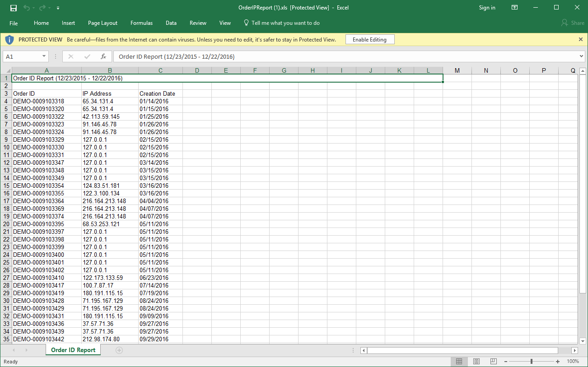Click the zoom slider handle
This screenshot has width=588, height=367.
coord(532,362)
